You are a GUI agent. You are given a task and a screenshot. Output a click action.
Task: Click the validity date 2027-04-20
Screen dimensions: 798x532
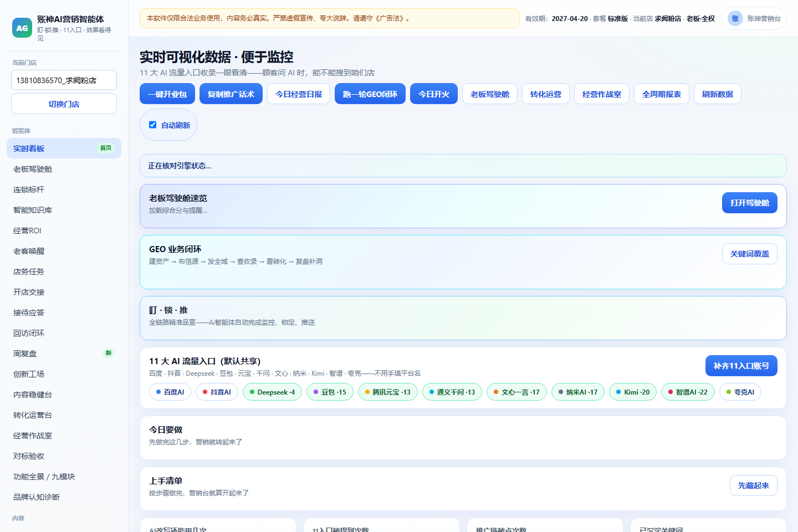570,18
